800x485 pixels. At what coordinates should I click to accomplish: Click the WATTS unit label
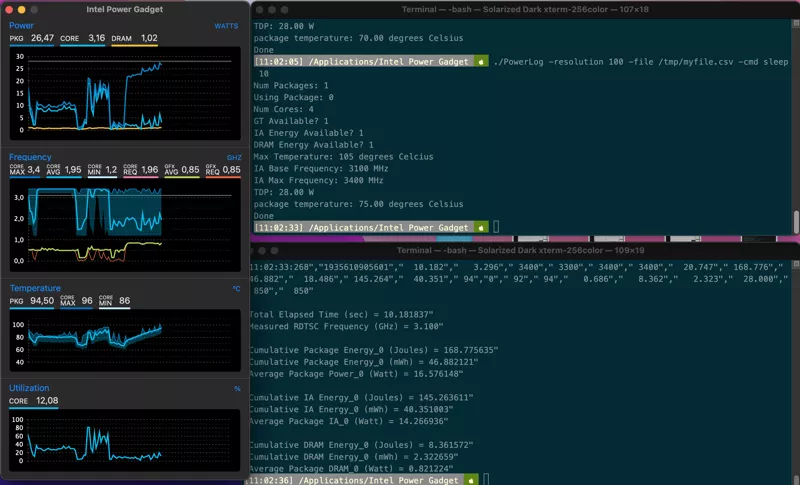226,26
